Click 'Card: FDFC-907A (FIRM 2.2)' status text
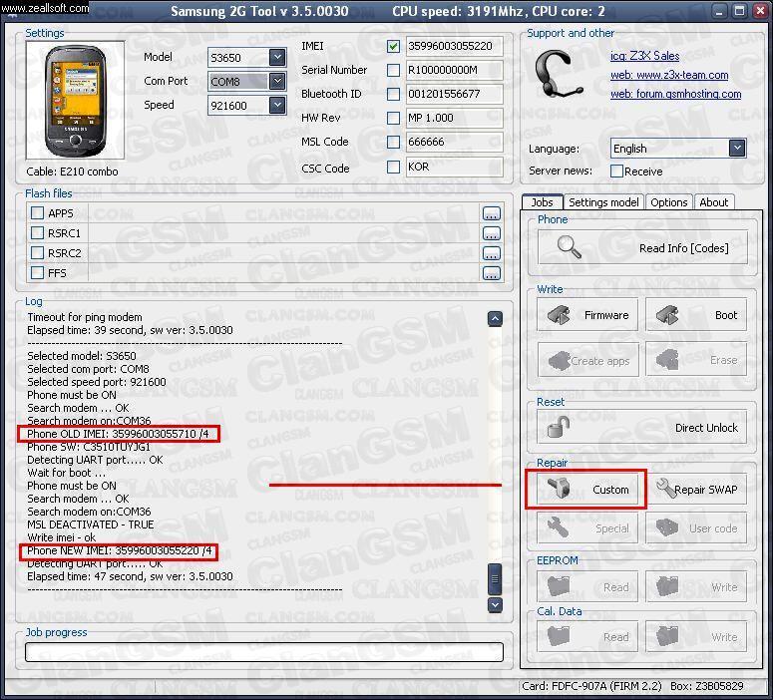 click(x=591, y=686)
